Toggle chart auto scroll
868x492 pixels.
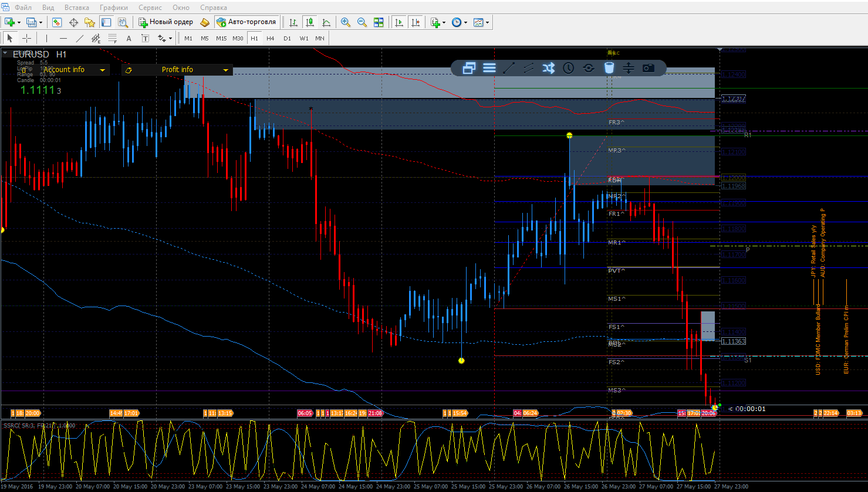coord(399,22)
